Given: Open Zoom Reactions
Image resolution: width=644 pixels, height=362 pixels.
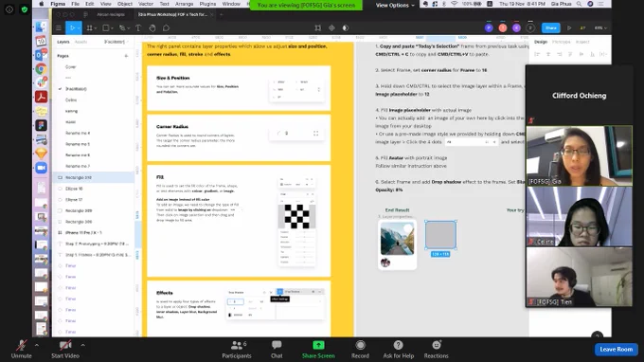Looking at the screenshot, I should [x=437, y=350].
